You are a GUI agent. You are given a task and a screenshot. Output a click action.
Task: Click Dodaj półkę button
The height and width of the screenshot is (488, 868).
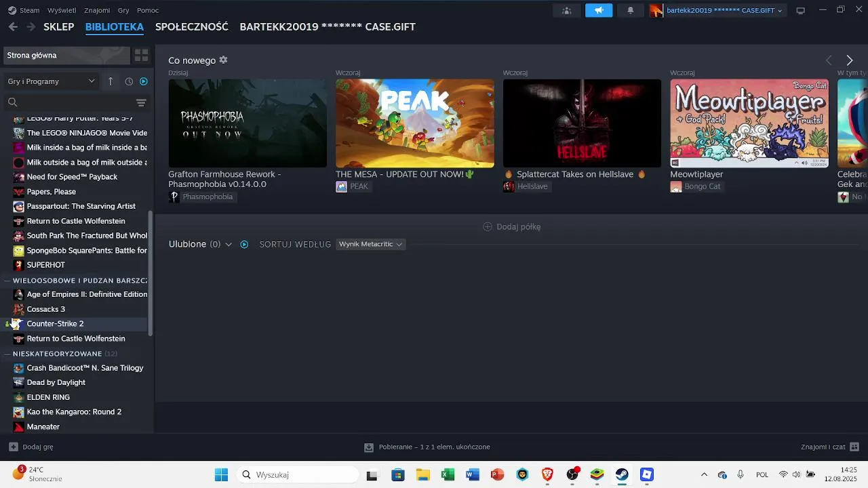pyautogui.click(x=512, y=226)
